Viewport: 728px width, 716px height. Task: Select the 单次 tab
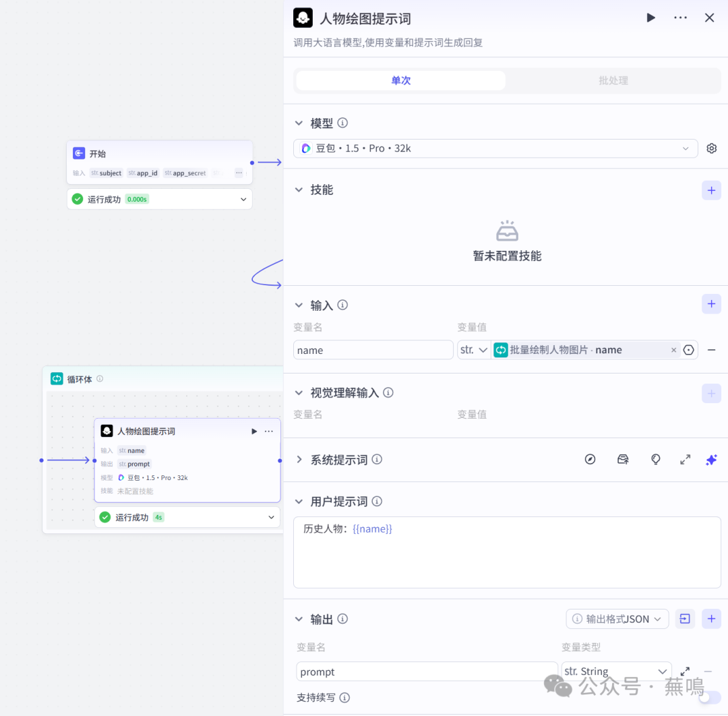[401, 81]
